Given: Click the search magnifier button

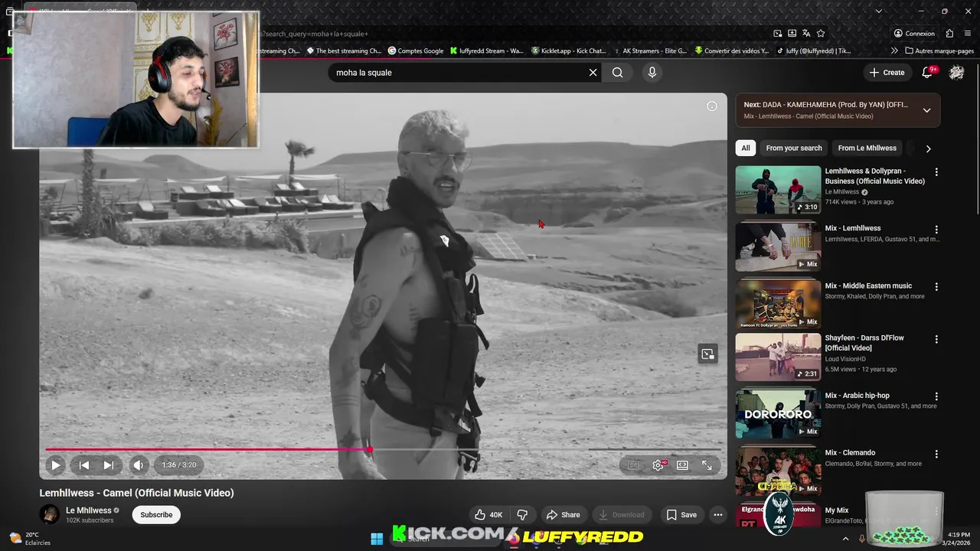Looking at the screenshot, I should coord(618,72).
